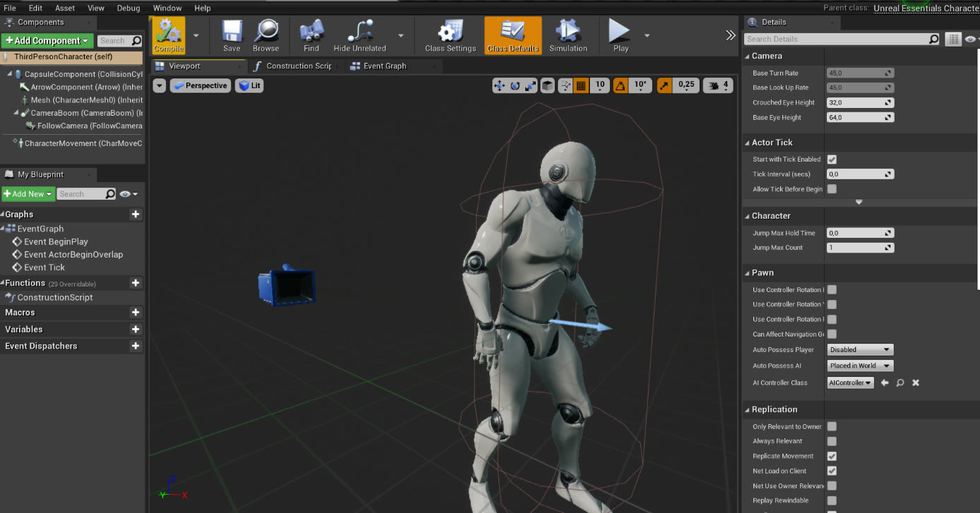The image size is (980, 513).
Task: Uncheck Net Load on Client
Action: coord(832,471)
